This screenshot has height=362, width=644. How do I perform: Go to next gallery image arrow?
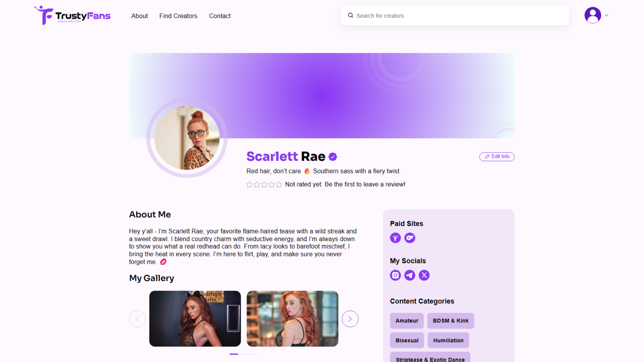[x=350, y=319]
